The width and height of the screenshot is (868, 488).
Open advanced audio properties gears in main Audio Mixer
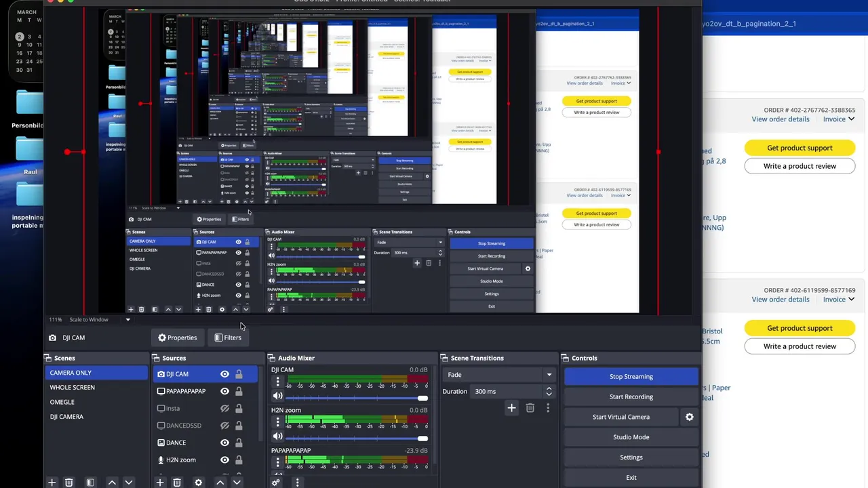tap(275, 483)
